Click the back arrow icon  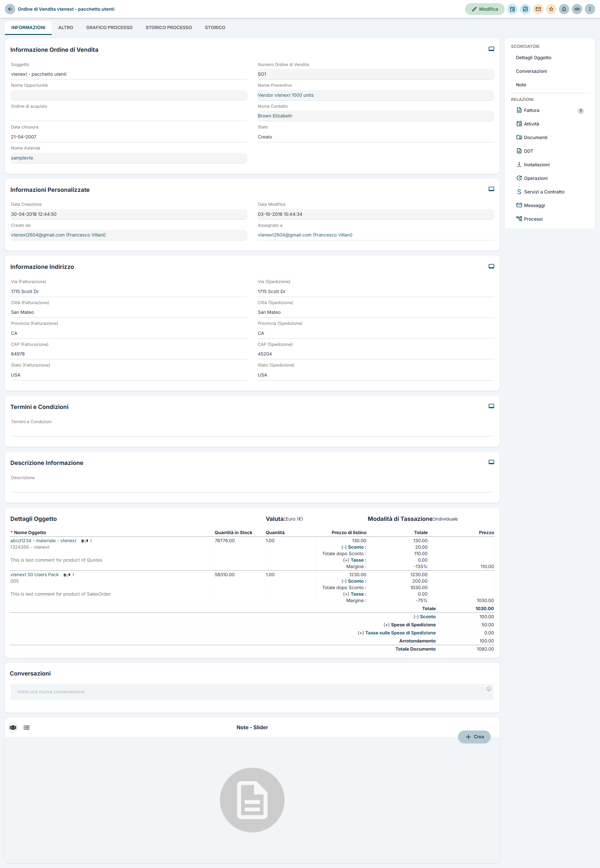tap(10, 9)
